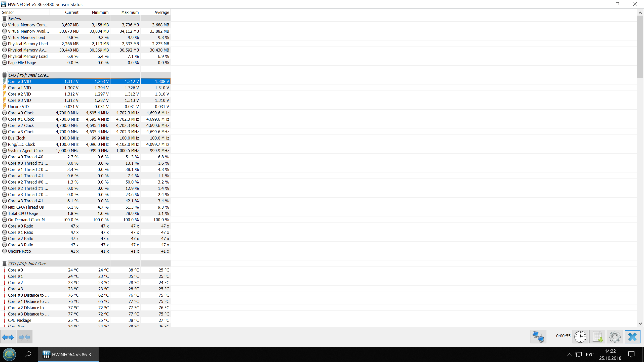The width and height of the screenshot is (644, 362).
Task: Open the network remote monitoring icon
Action: pyautogui.click(x=538, y=337)
